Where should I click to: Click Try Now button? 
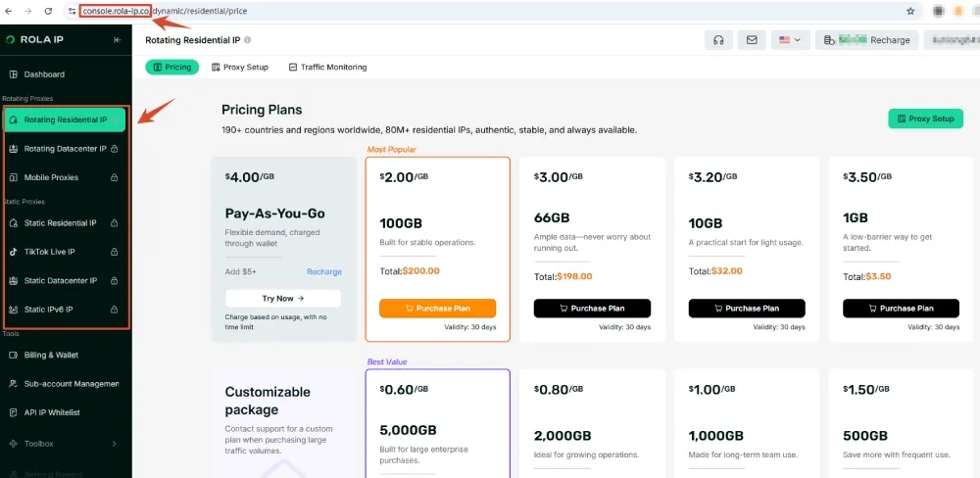[x=283, y=299]
